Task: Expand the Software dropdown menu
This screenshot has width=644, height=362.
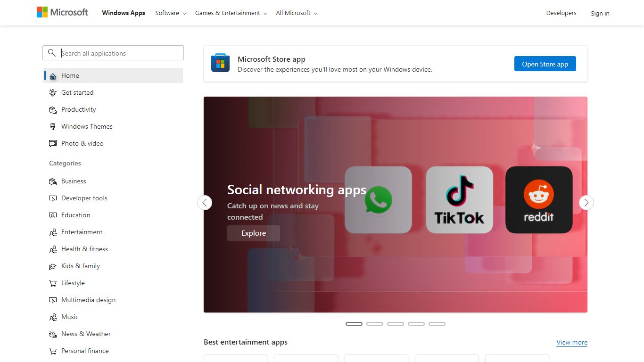Action: pyautogui.click(x=171, y=13)
